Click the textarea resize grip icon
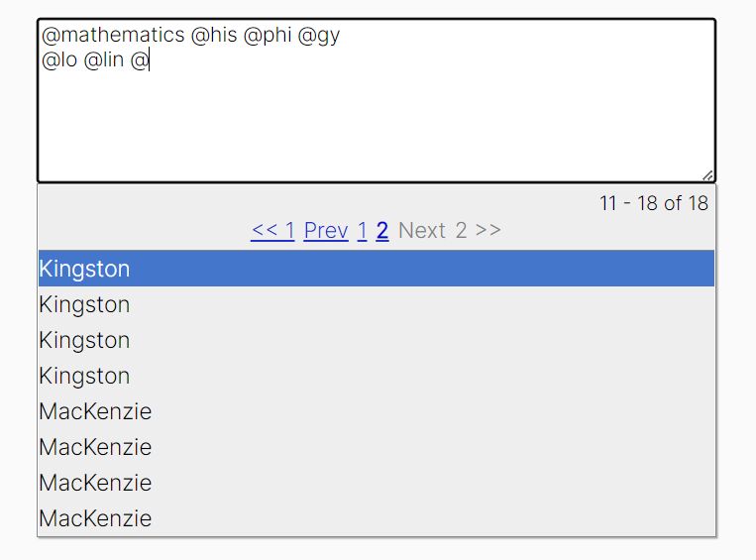The width and height of the screenshot is (756, 560). [x=707, y=176]
